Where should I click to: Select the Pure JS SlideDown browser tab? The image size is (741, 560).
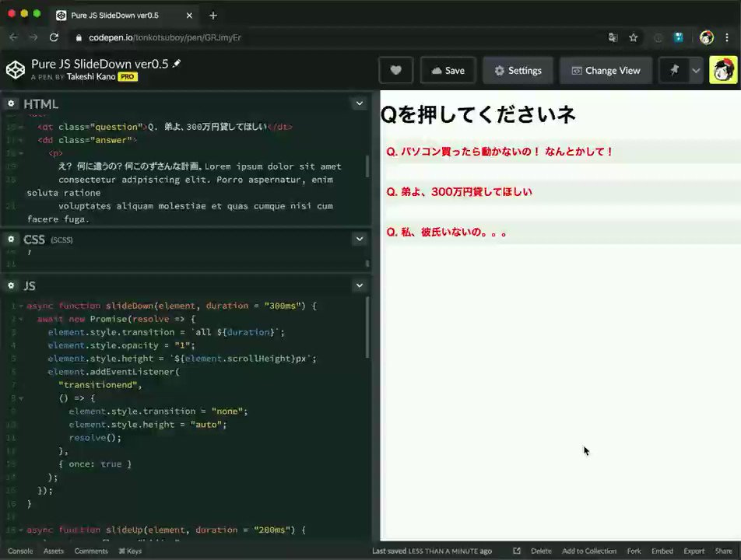click(117, 15)
